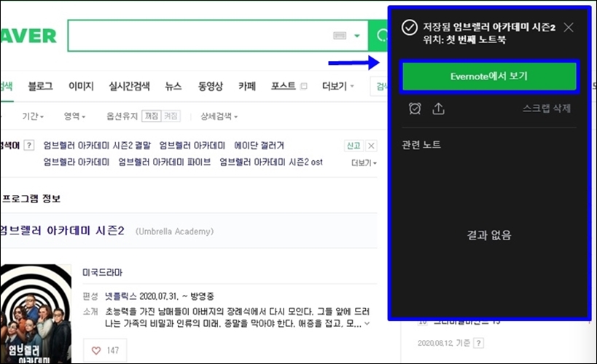This screenshot has height=364, width=597.
Task: Open the 영역 filter dropdown
Action: coord(74,116)
